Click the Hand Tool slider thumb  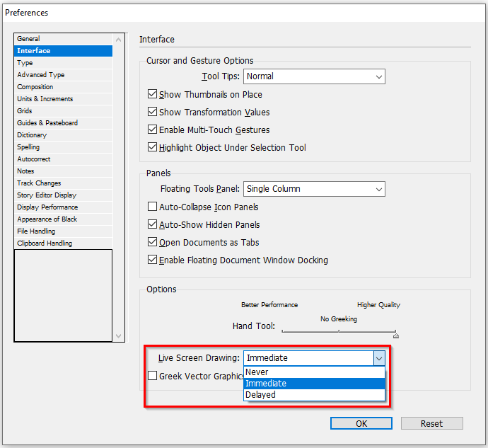point(396,335)
